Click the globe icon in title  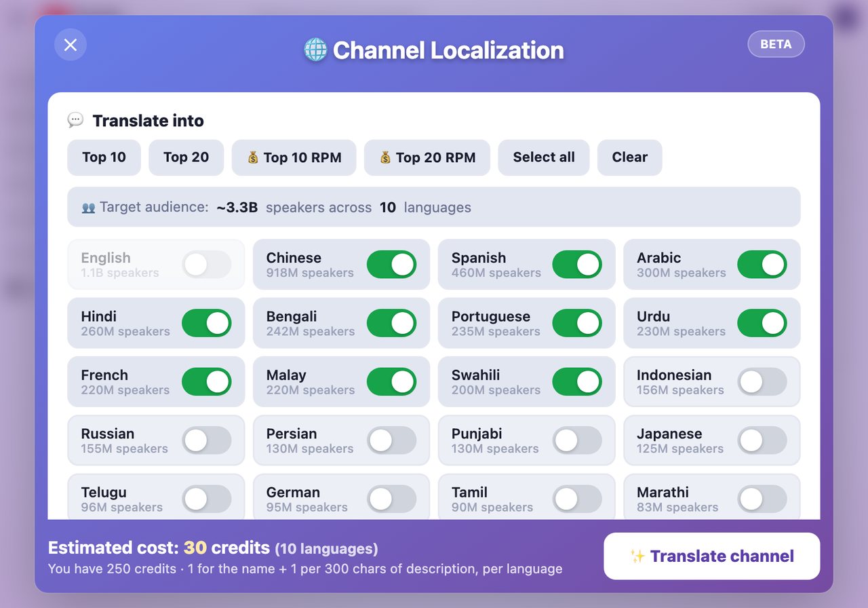[315, 50]
